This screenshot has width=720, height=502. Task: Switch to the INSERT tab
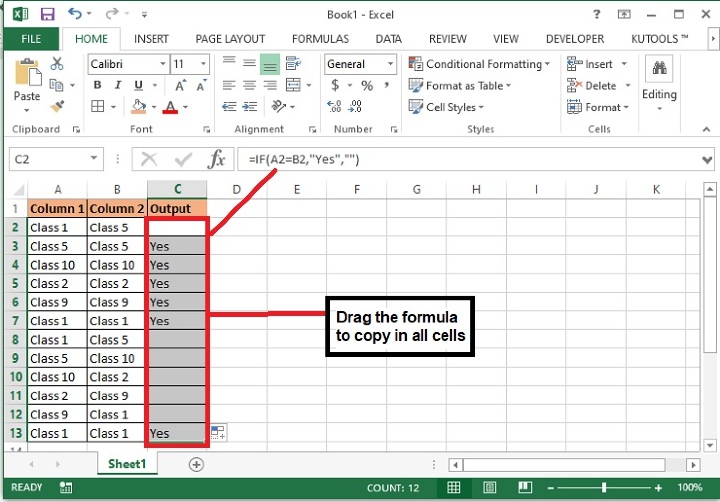click(x=151, y=39)
